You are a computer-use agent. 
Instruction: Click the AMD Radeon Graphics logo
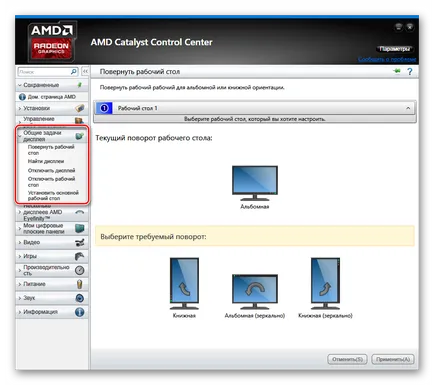[x=52, y=41]
